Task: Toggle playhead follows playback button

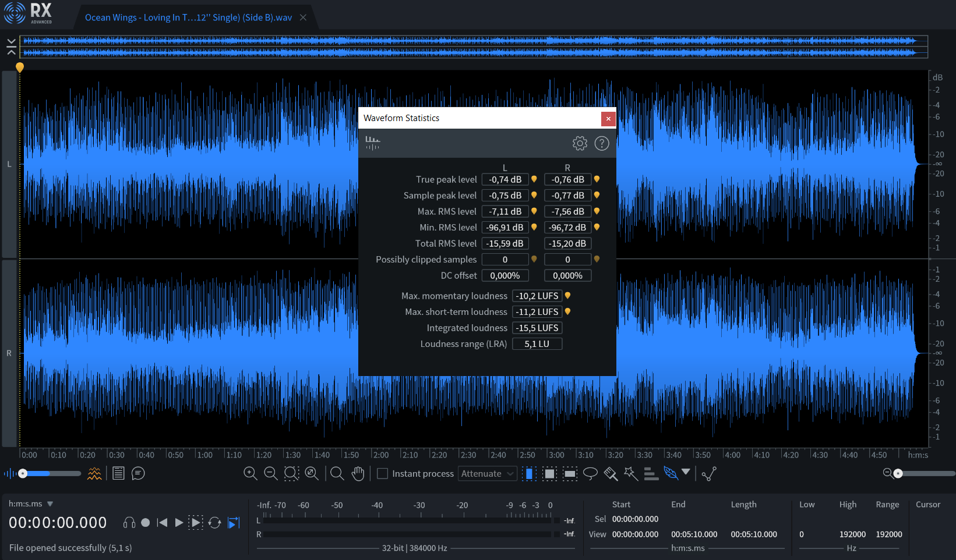Action: pyautogui.click(x=234, y=523)
